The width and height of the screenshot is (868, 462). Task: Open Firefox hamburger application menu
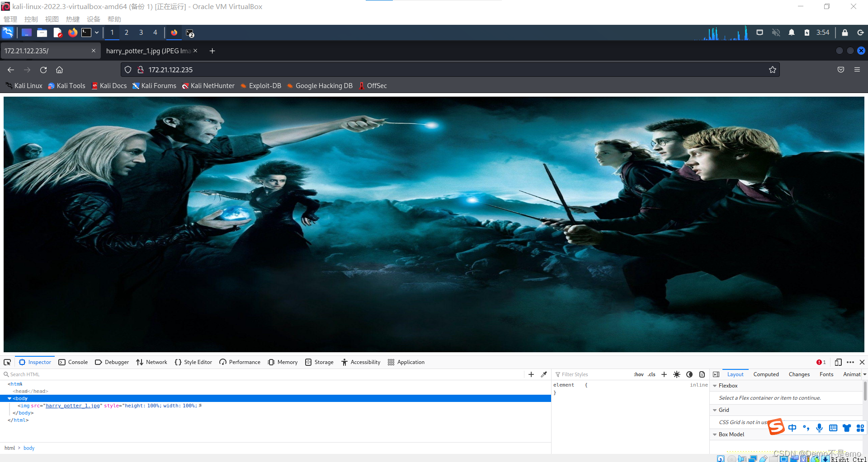[857, 70]
